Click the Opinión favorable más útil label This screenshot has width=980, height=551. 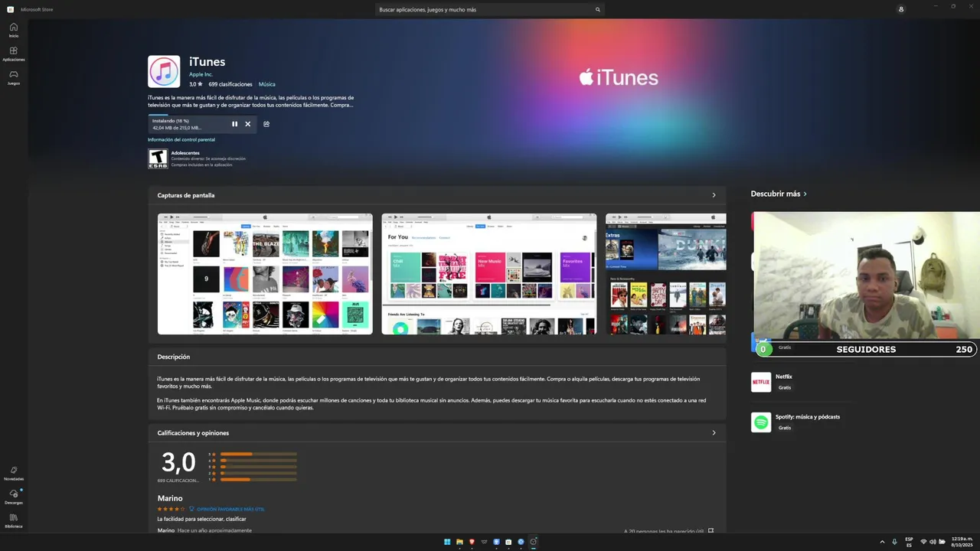click(230, 509)
